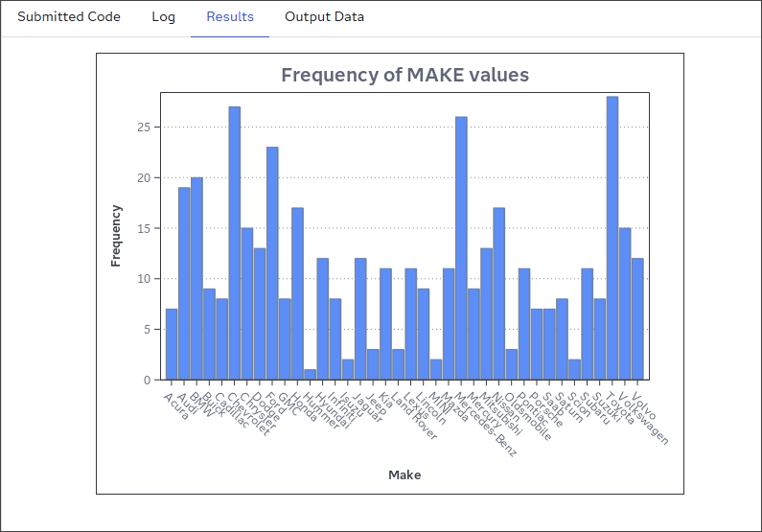Click the chart title Frequency of MAKE values
The height and width of the screenshot is (532, 762).
point(404,75)
